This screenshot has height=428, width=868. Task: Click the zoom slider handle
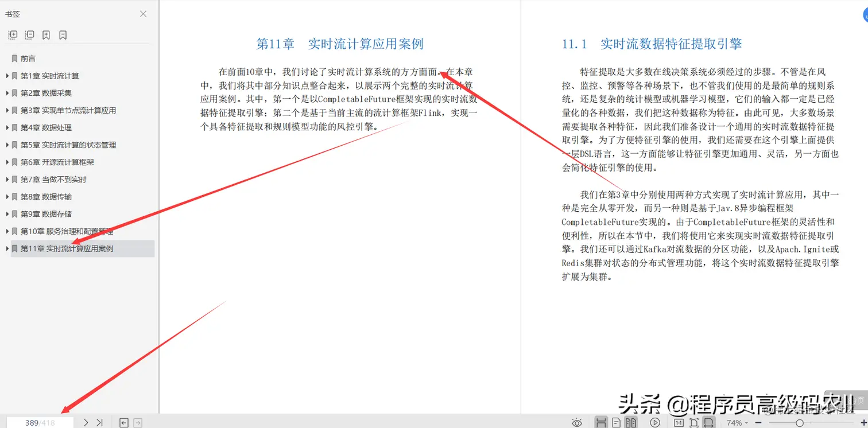point(800,423)
